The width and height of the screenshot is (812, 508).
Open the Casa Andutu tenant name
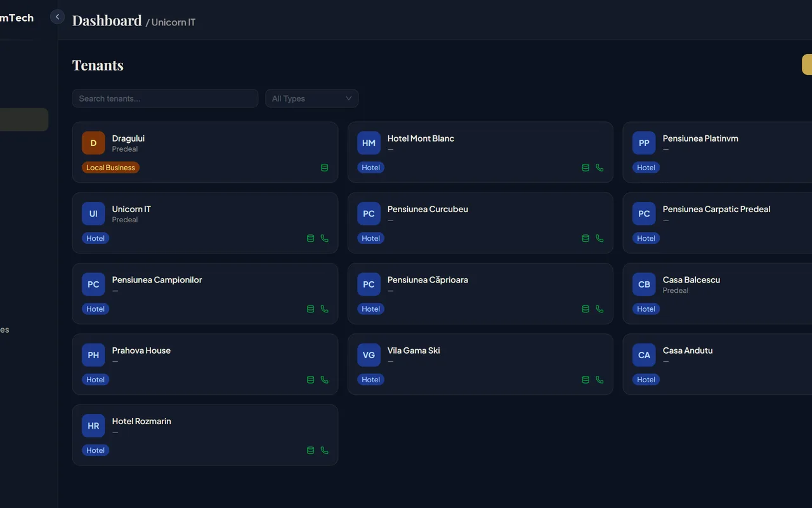pos(688,351)
